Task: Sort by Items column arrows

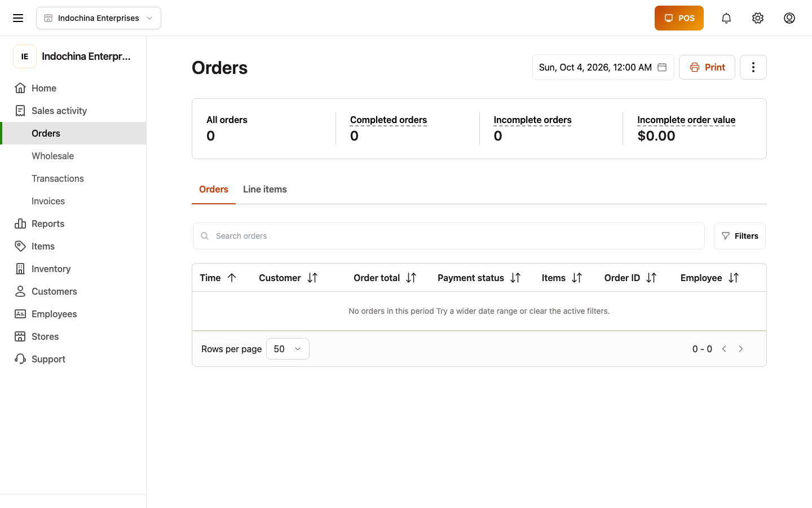Action: [577, 278]
